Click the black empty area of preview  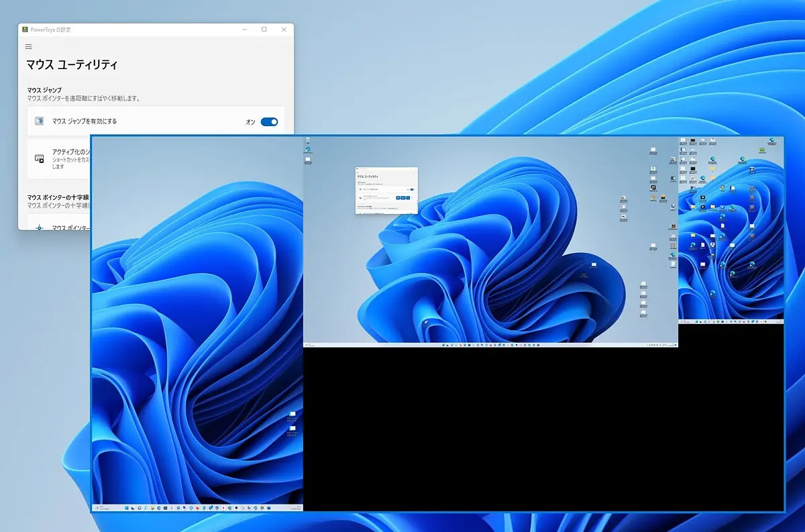[537, 429]
